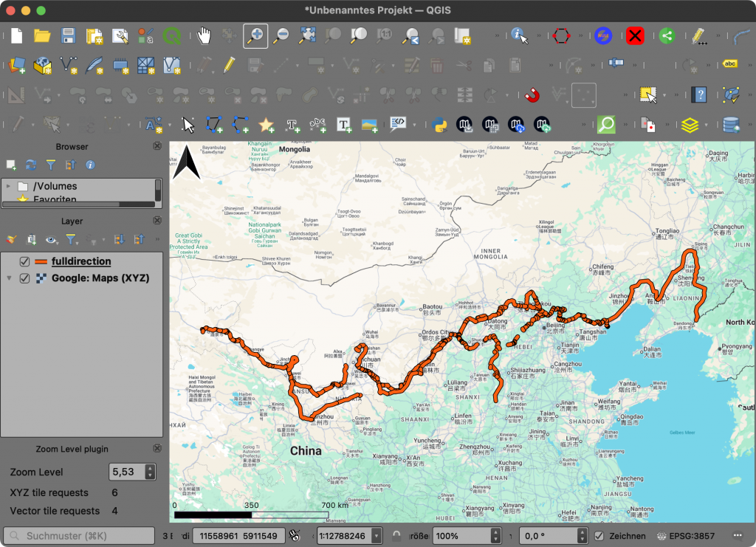This screenshot has width=756, height=547.
Task: Expand the /Volumes tree item
Action: point(8,186)
